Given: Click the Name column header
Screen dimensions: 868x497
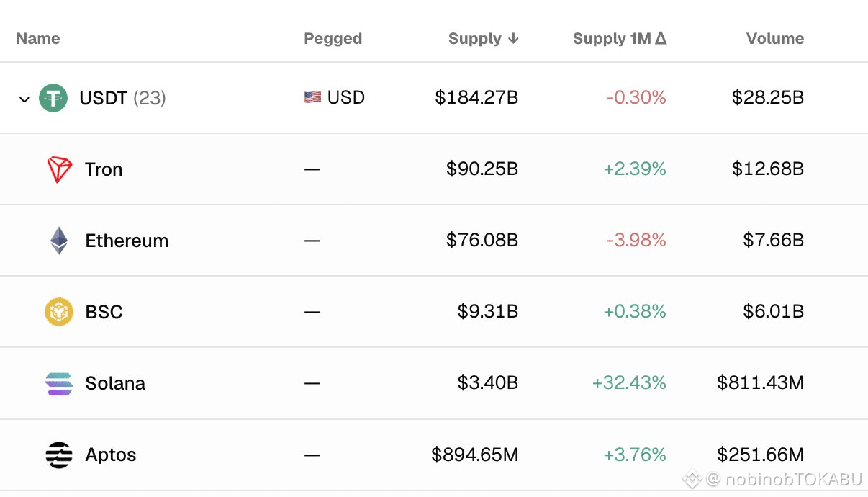Looking at the screenshot, I should (38, 39).
